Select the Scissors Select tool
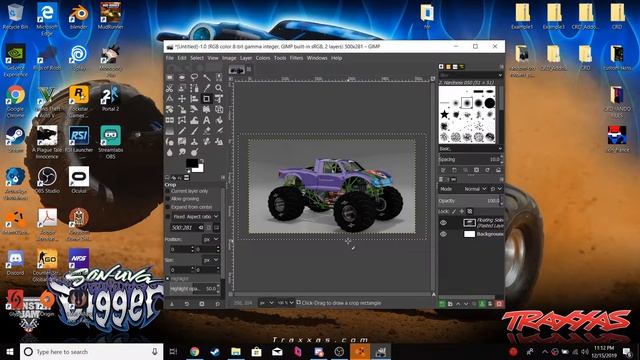 click(x=170, y=88)
